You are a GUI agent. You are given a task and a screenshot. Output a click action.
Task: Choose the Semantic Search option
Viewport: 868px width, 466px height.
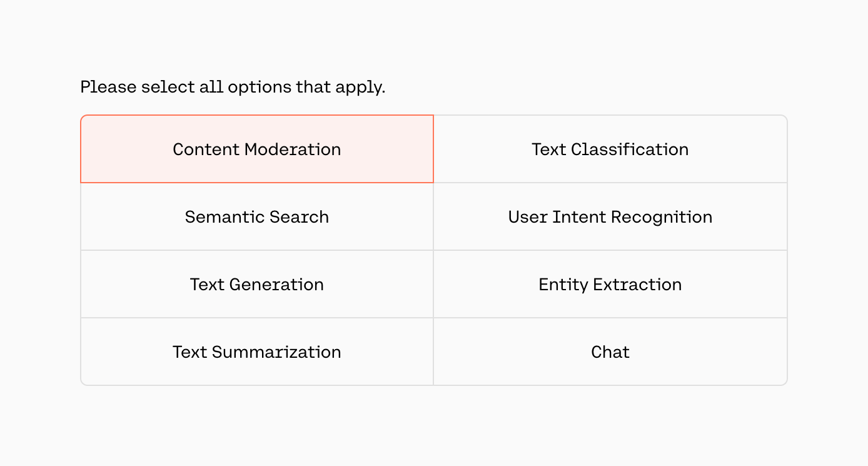click(x=257, y=217)
